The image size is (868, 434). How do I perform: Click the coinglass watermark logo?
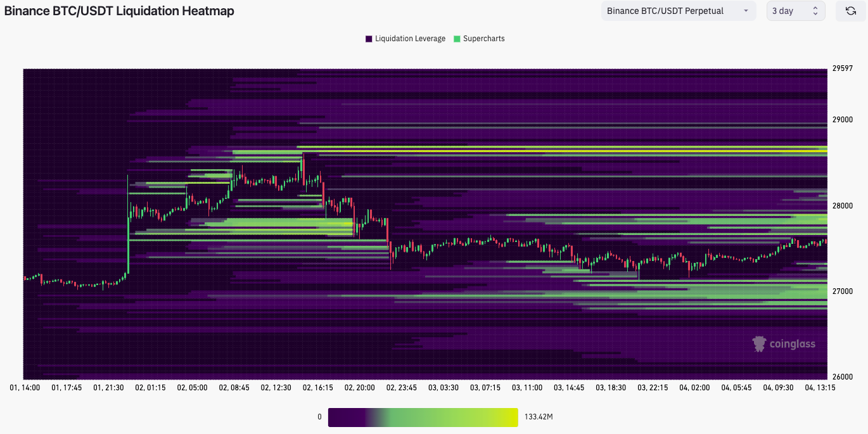pos(784,344)
